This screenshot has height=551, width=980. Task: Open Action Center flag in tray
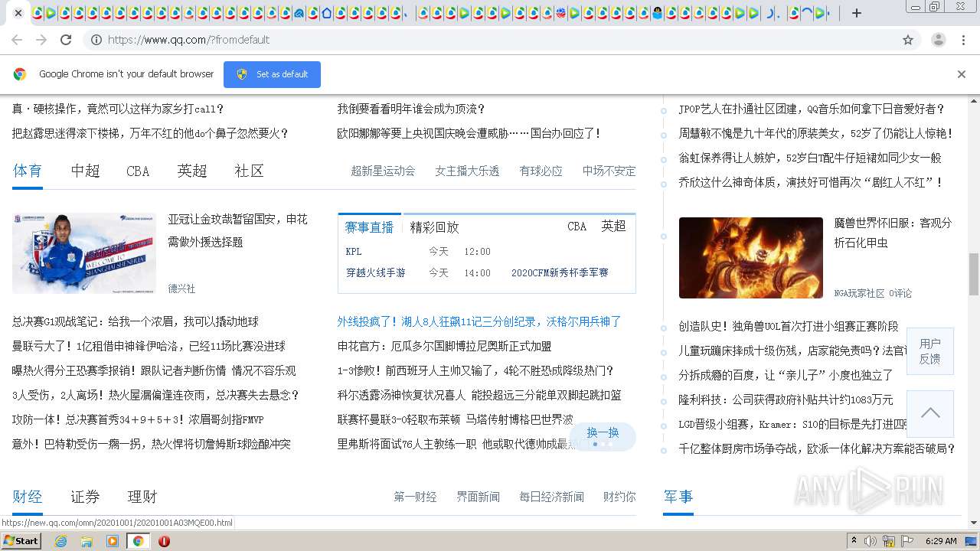pyautogui.click(x=906, y=541)
